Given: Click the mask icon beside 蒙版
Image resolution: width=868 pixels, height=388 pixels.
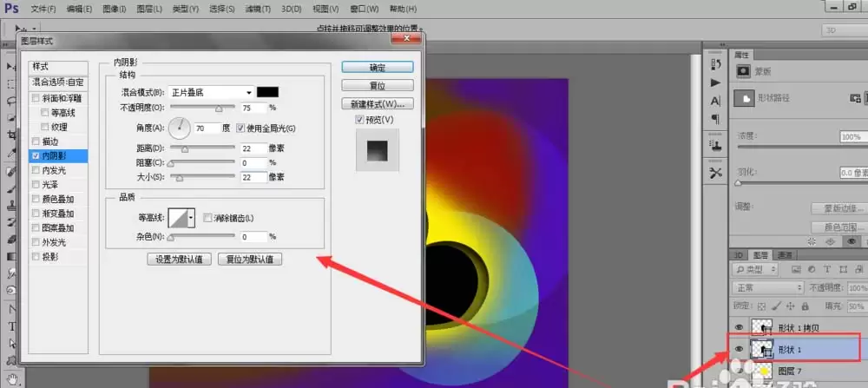Looking at the screenshot, I should 743,71.
